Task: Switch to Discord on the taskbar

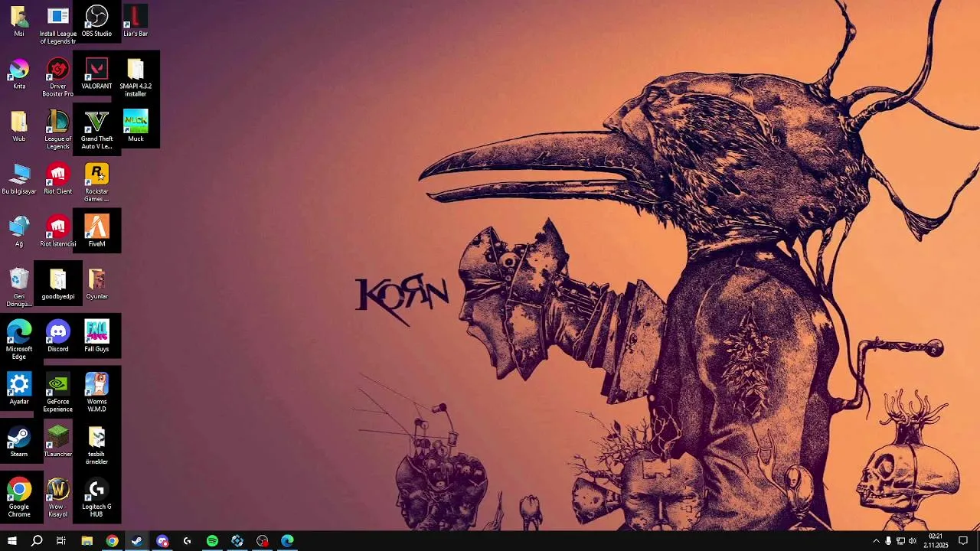Action: coord(162,541)
